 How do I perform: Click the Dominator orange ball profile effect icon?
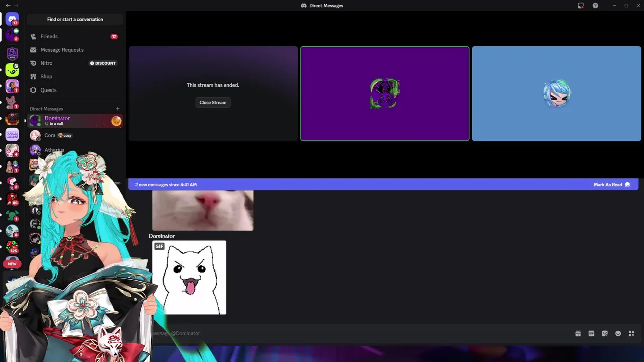coord(116,121)
